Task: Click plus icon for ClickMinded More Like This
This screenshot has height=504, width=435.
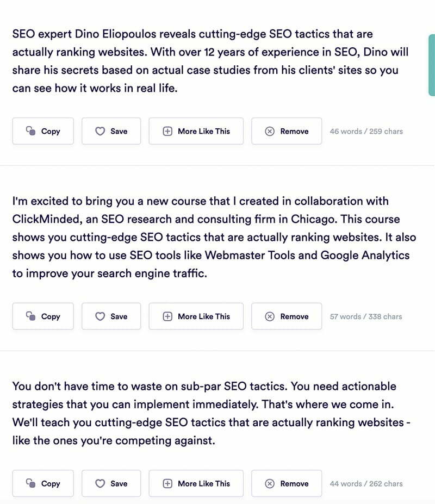Action: point(167,316)
